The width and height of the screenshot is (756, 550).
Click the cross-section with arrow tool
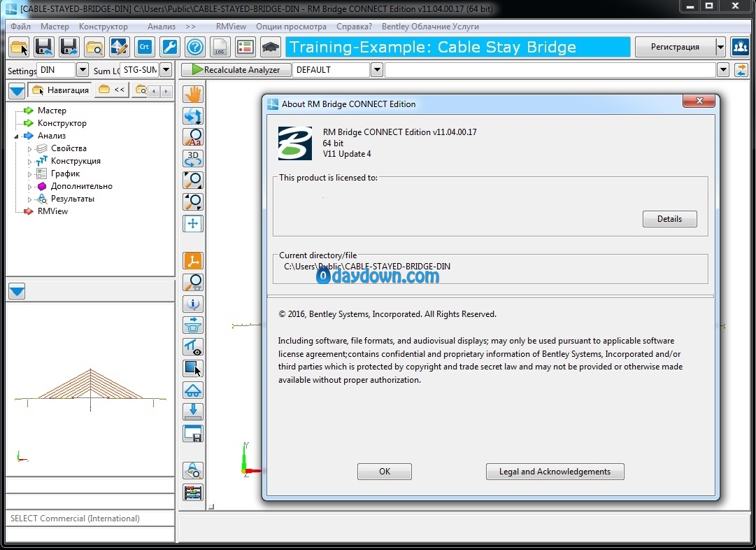pyautogui.click(x=193, y=325)
